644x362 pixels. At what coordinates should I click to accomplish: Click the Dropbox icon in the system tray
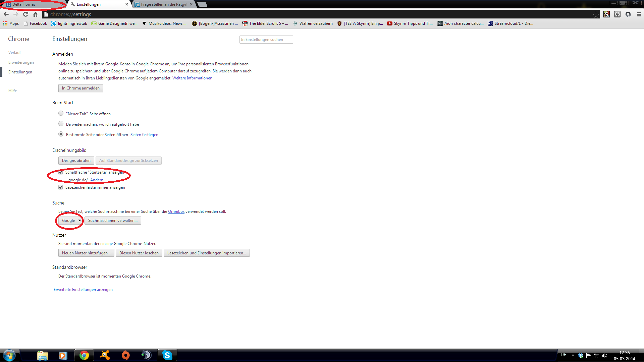(x=581, y=356)
